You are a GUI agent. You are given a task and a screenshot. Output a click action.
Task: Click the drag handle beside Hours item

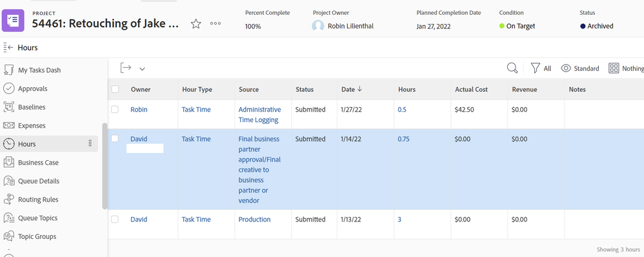(x=90, y=143)
